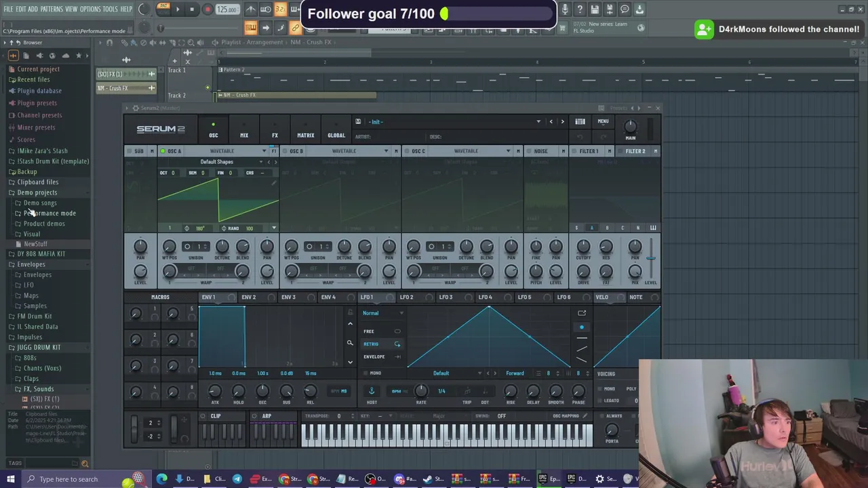Image resolution: width=868 pixels, height=488 pixels.
Task: Stop playback in FL Studio transport
Action: pyautogui.click(x=192, y=9)
